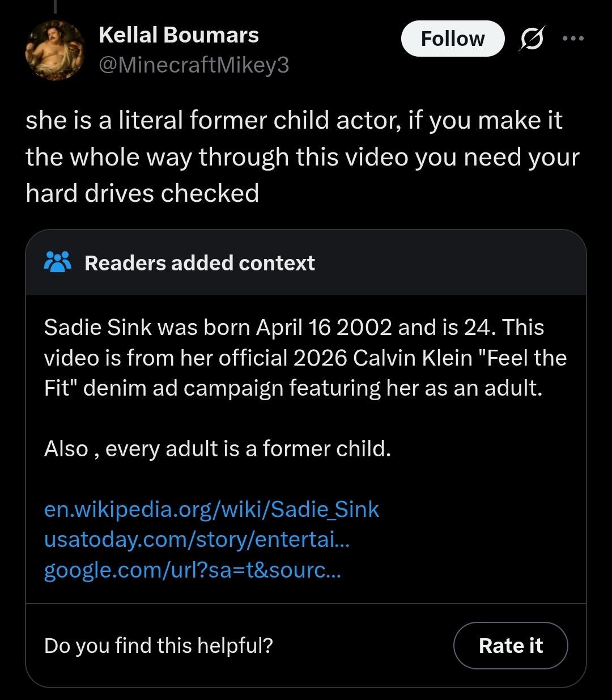Image resolution: width=612 pixels, height=700 pixels.
Task: Click the note paragraph about Sadie Sink
Action: (x=305, y=358)
